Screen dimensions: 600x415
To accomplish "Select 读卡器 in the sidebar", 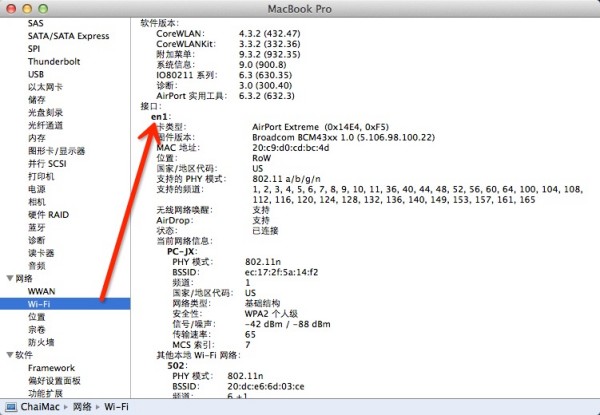I will point(41,253).
